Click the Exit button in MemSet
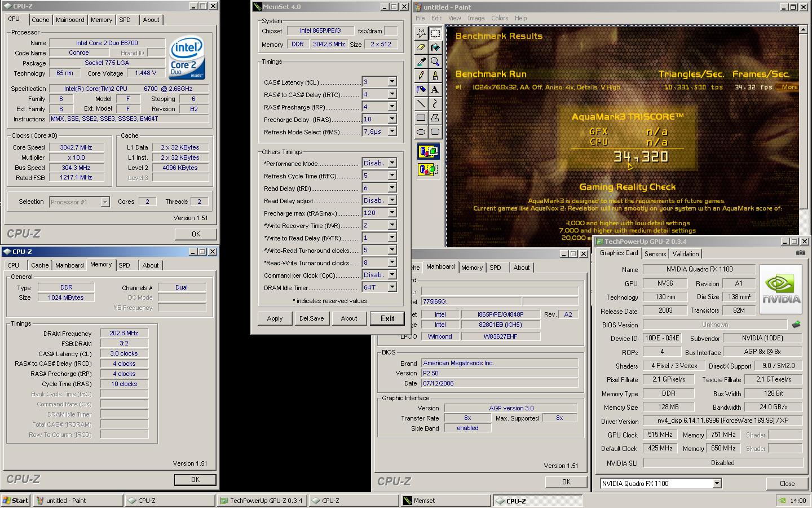 pyautogui.click(x=387, y=318)
